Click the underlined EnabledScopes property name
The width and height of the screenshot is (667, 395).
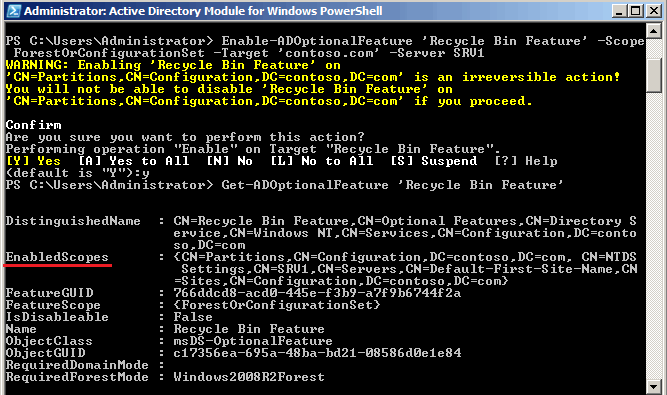(x=57, y=257)
